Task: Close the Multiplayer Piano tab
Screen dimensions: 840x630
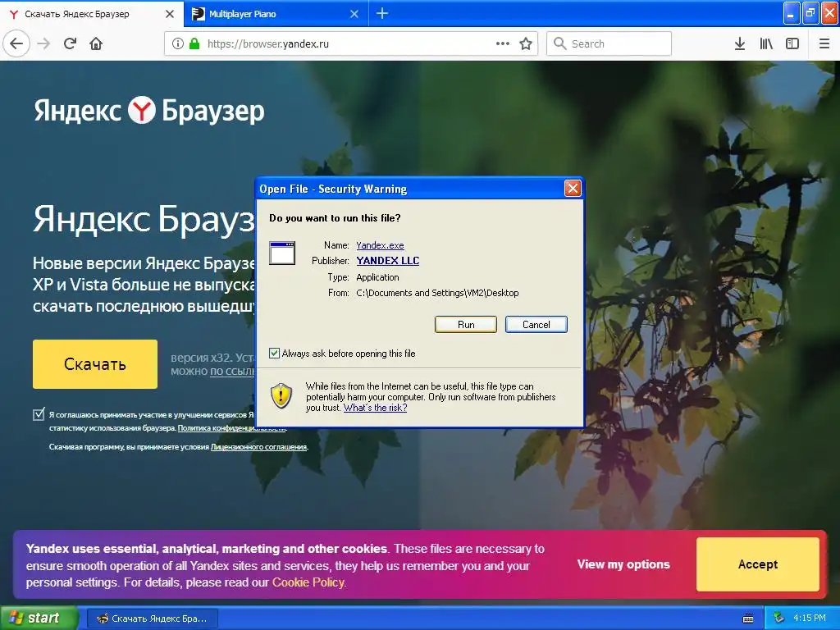Action: (354, 14)
